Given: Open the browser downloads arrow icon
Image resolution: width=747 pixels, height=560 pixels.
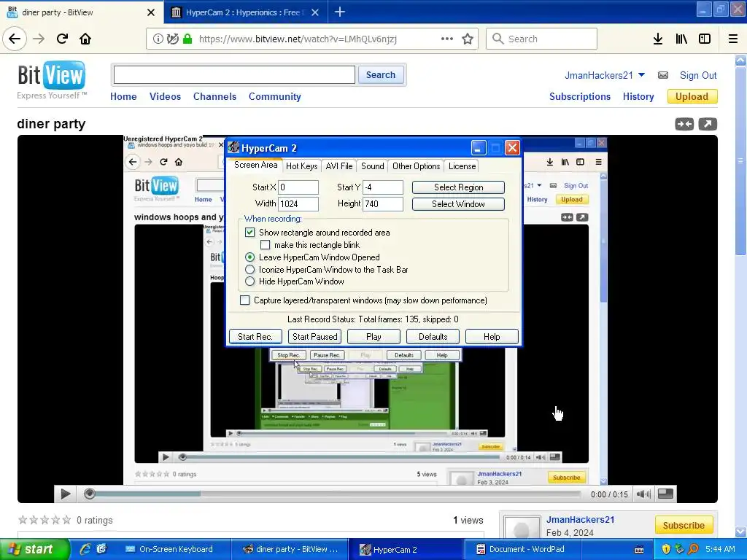Looking at the screenshot, I should (658, 39).
